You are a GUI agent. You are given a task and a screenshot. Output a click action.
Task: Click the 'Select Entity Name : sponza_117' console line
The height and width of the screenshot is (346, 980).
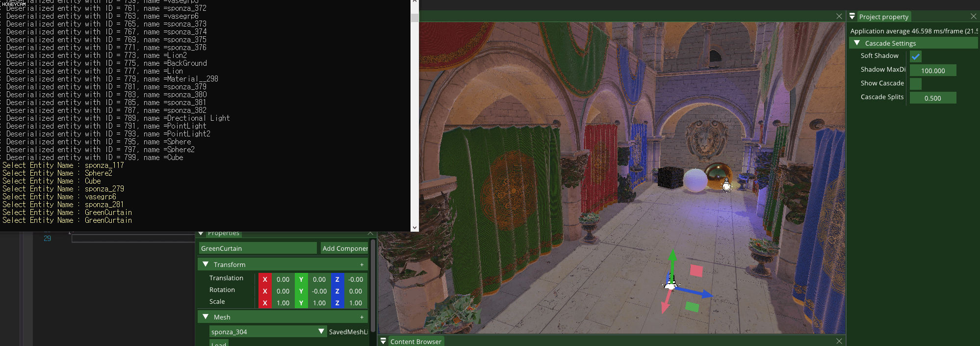click(63, 165)
